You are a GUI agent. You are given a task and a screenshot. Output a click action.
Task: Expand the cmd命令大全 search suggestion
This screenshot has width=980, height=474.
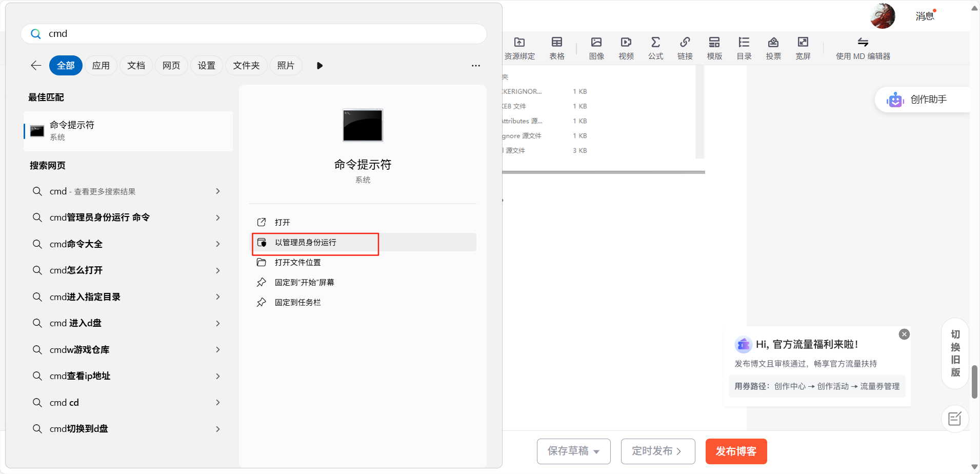coord(218,244)
